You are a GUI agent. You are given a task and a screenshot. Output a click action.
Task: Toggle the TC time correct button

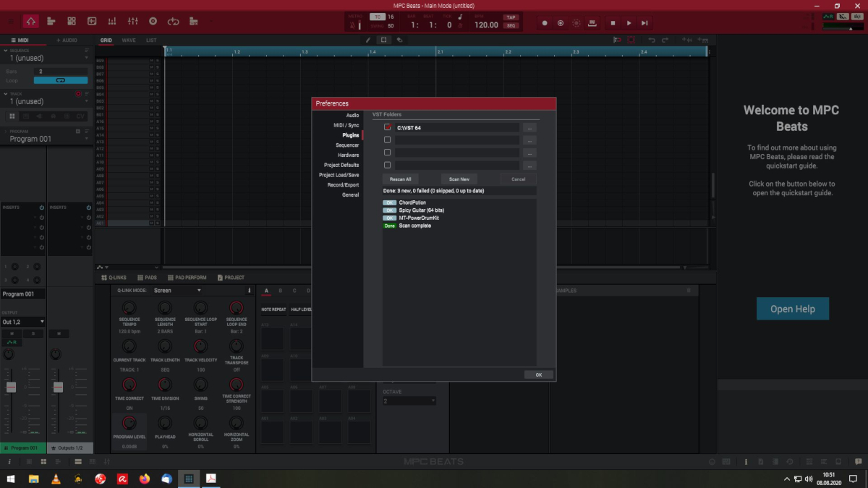tap(377, 17)
